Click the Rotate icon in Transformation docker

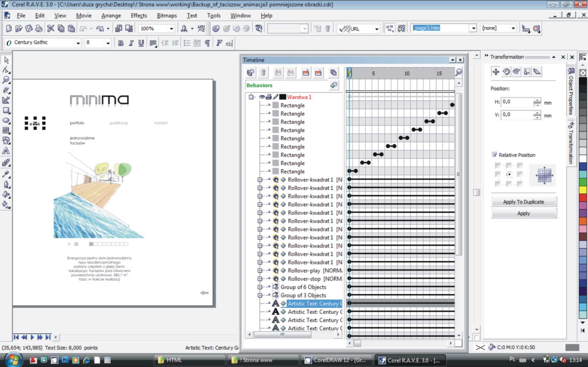(506, 72)
